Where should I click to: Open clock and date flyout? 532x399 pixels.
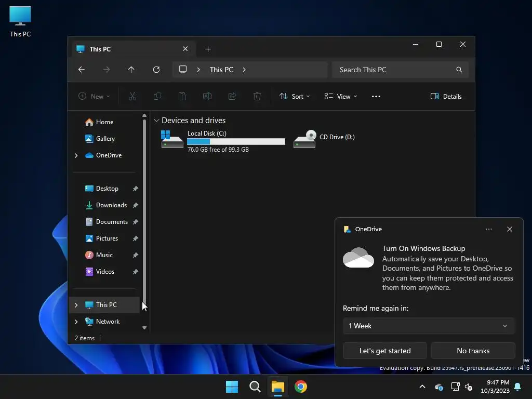click(x=495, y=387)
